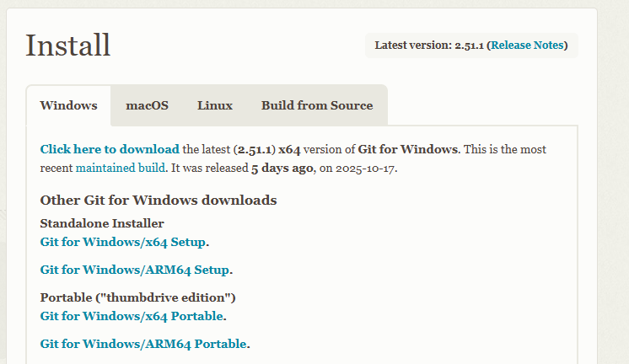Get the Git for Windows/ARM64 Portable
Screen dimensions: 629x364
coord(143,344)
